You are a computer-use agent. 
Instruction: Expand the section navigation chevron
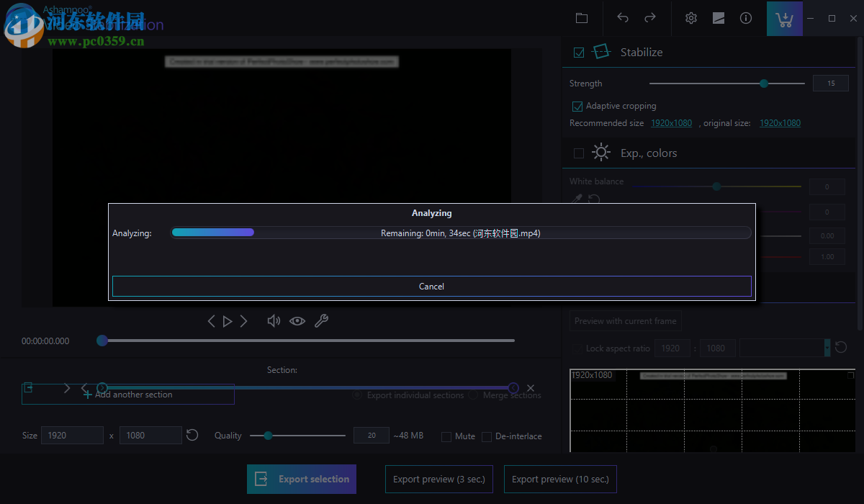tap(67, 387)
